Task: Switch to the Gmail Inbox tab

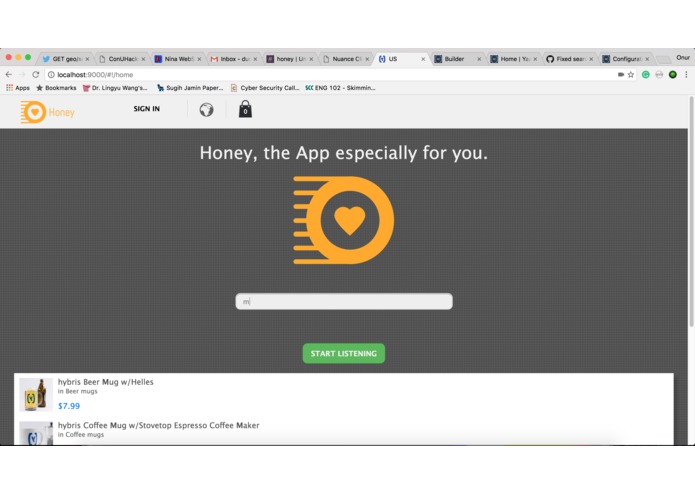Action: tap(232, 59)
